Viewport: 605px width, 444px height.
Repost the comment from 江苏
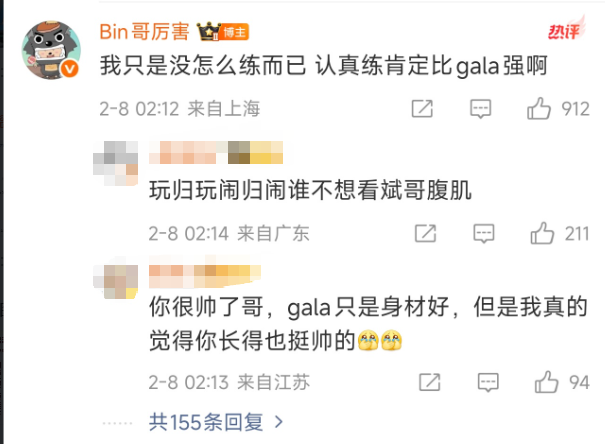pos(429,382)
